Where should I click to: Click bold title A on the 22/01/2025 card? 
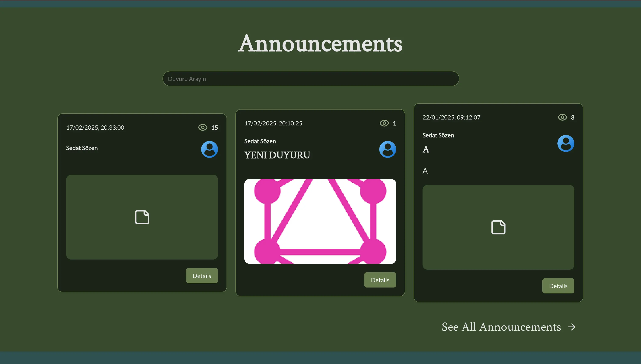coord(426,150)
